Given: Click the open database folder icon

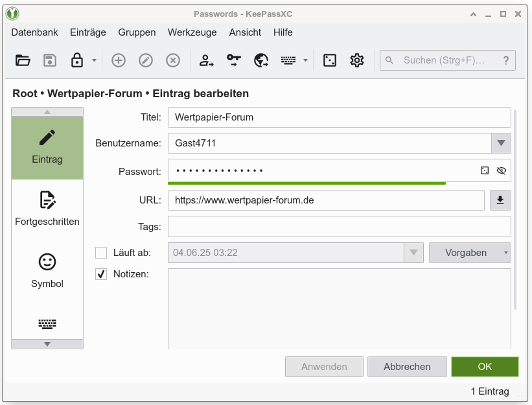Looking at the screenshot, I should coord(23,60).
